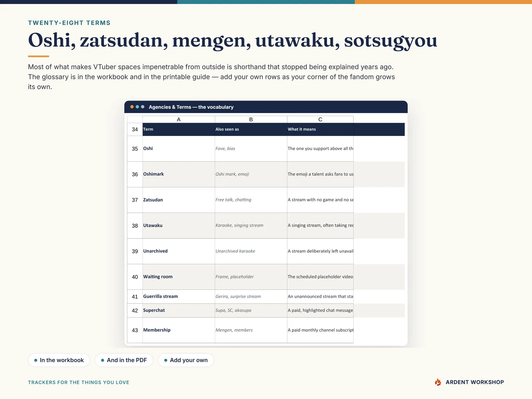
Task: Select row number 41
Action: click(x=135, y=297)
